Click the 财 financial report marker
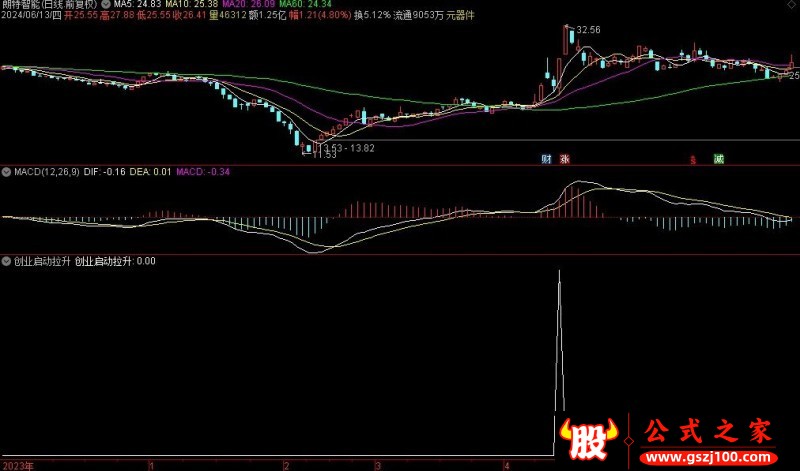Image resolution: width=800 pixels, height=471 pixels. [547, 159]
